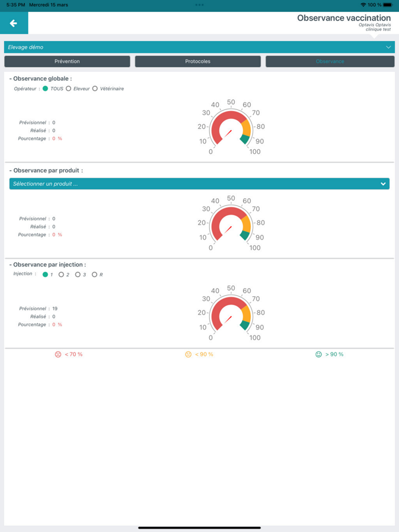Switch to the Observance tab
Image resolution: width=399 pixels, height=532 pixels.
tap(330, 62)
